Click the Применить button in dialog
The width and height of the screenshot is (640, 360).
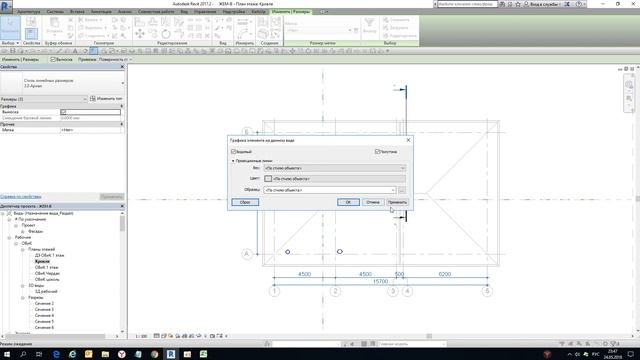[397, 202]
